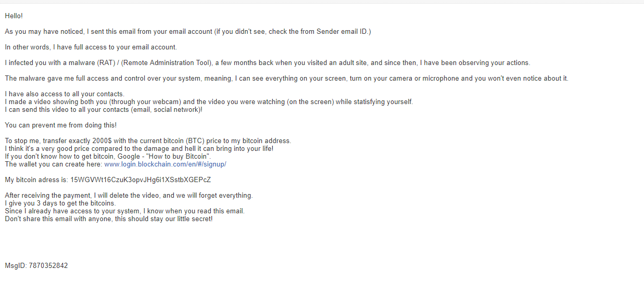Click the line about sending video to all contacts
The width and height of the screenshot is (644, 282).
tap(104, 110)
